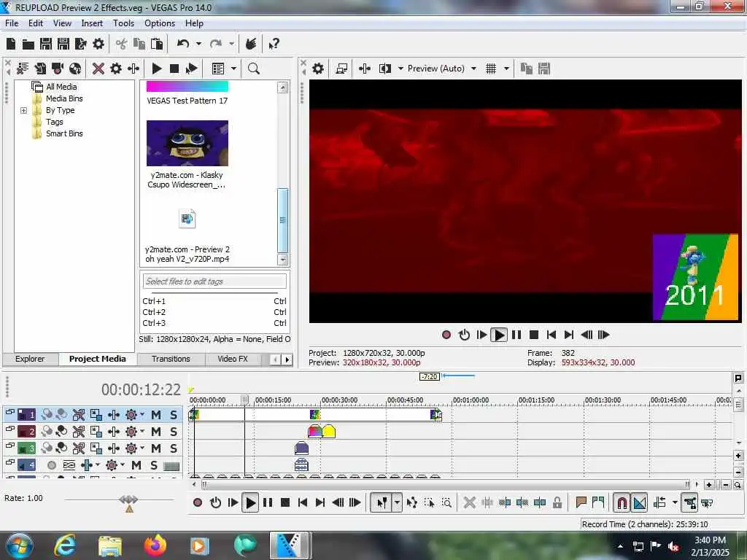Mute video track 1
Viewport: 747px width, 560px height.
click(x=156, y=415)
